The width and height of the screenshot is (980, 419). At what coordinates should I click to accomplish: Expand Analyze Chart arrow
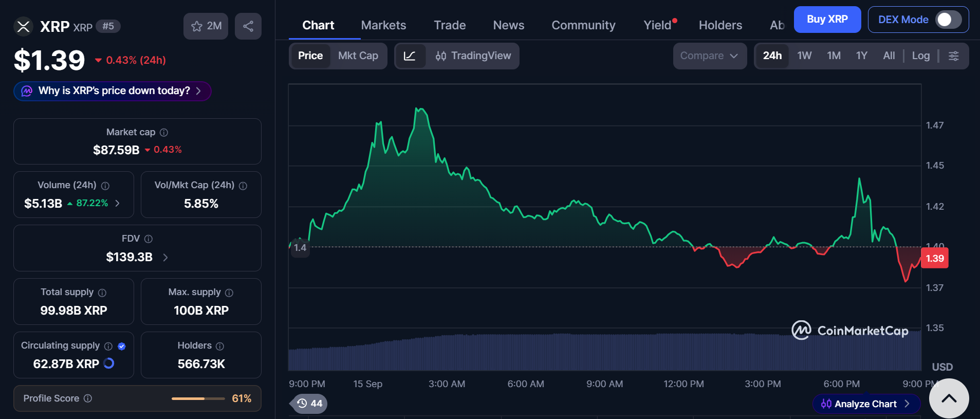coord(907,404)
